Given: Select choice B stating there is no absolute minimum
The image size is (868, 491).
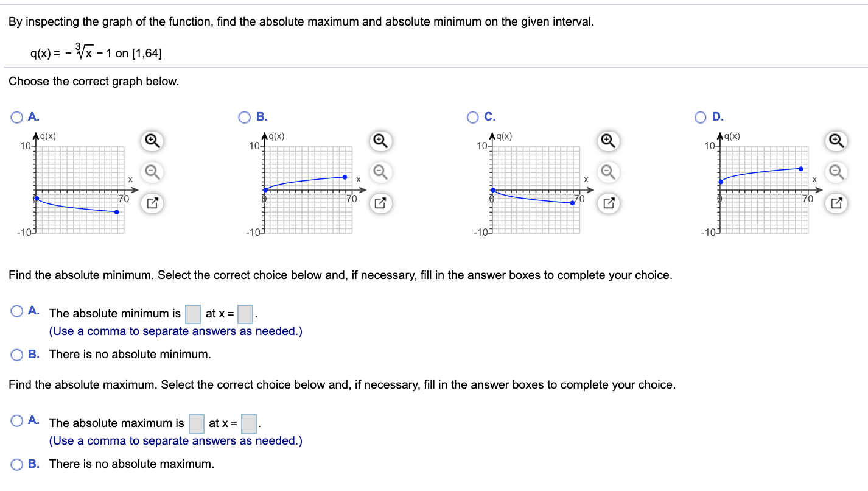Looking at the screenshot, I should [x=16, y=355].
